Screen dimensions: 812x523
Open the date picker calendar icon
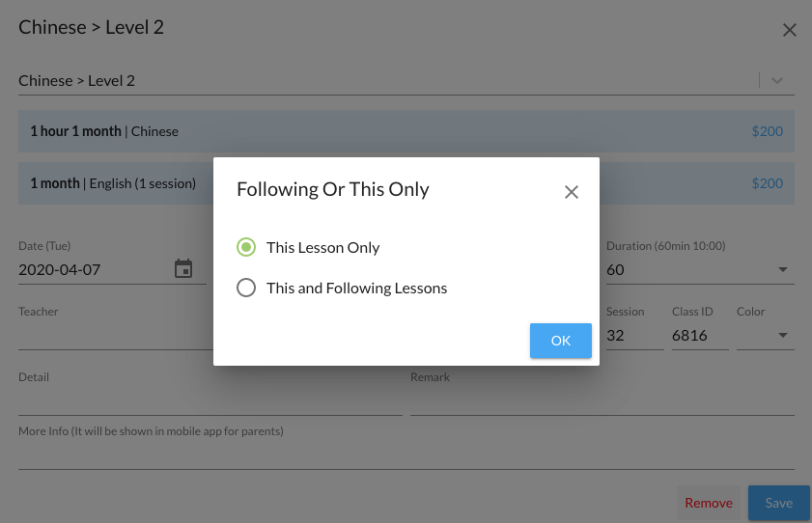[183, 269]
